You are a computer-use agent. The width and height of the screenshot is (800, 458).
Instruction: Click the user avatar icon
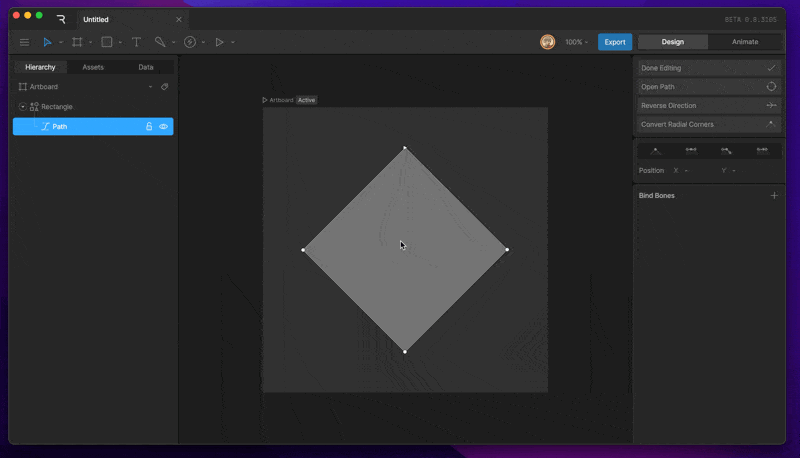[x=547, y=42]
